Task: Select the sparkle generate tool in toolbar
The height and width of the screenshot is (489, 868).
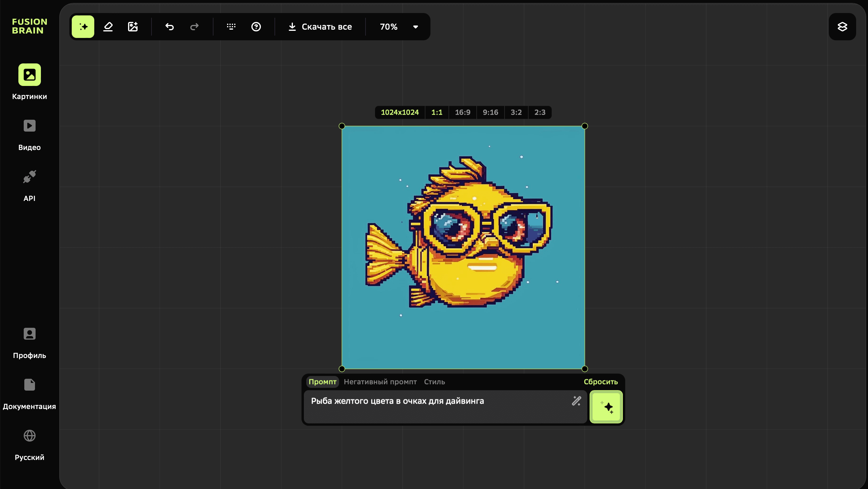Action: (x=83, y=27)
